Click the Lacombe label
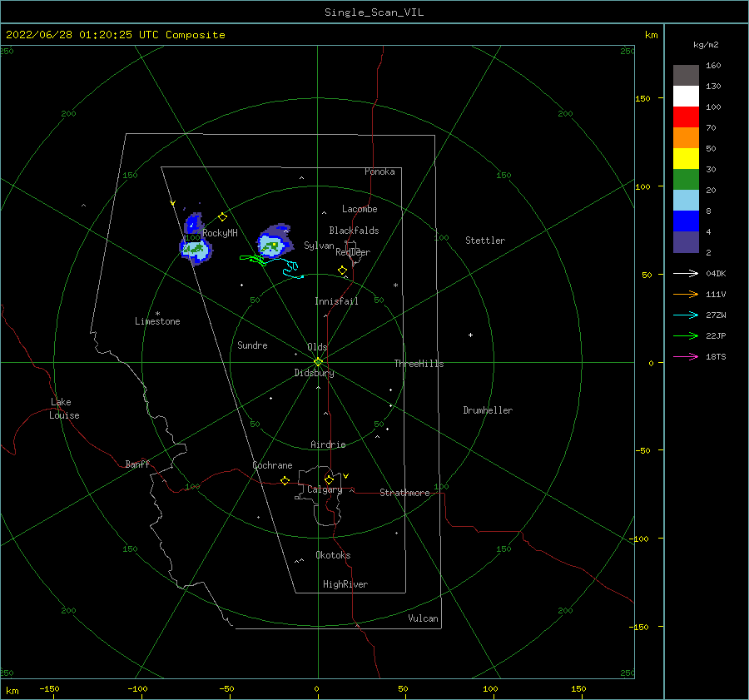This screenshot has width=749, height=700. tap(360, 209)
